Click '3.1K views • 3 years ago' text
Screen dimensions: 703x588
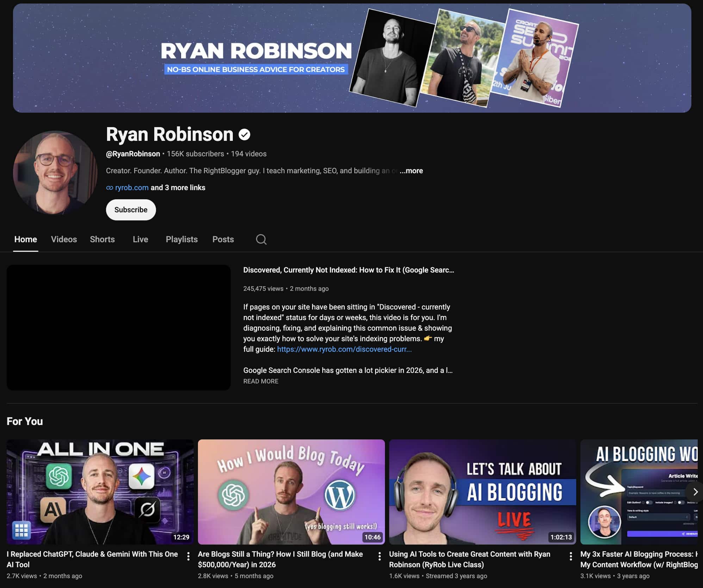[x=615, y=576]
